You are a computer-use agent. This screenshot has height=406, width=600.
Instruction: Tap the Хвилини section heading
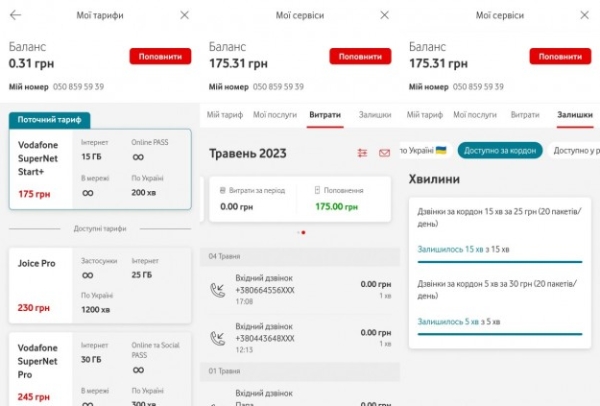pyautogui.click(x=434, y=179)
